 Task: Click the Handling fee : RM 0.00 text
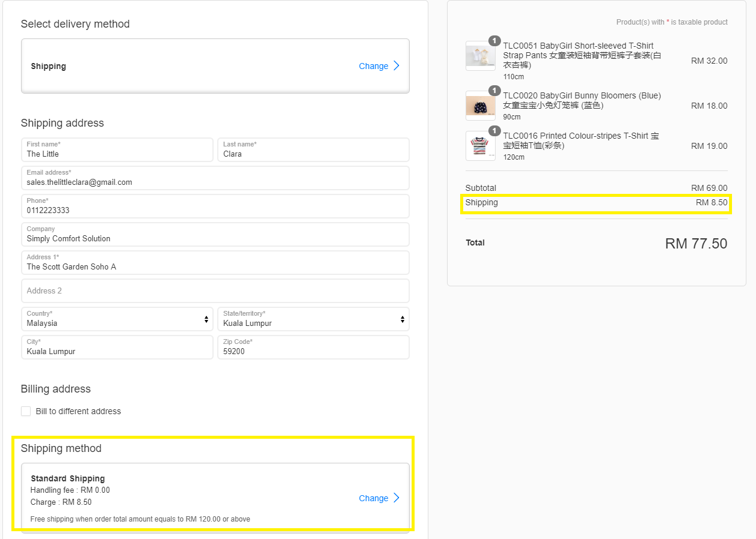click(70, 490)
